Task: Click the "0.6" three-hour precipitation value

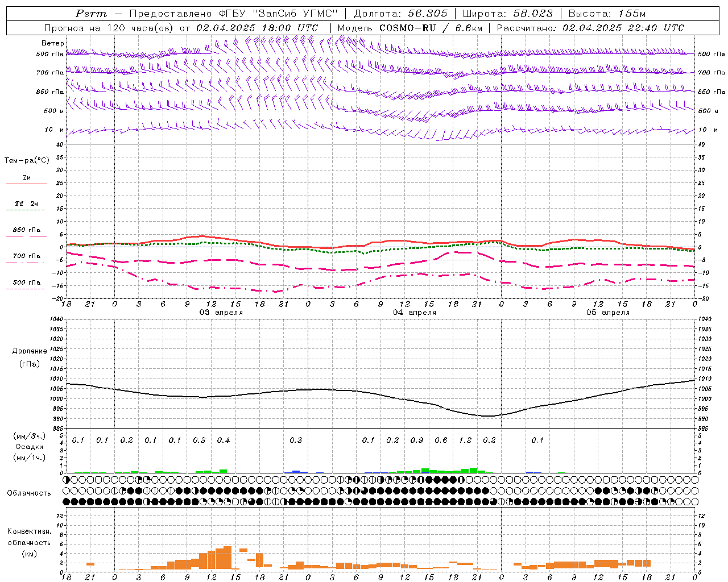Action: (x=441, y=440)
